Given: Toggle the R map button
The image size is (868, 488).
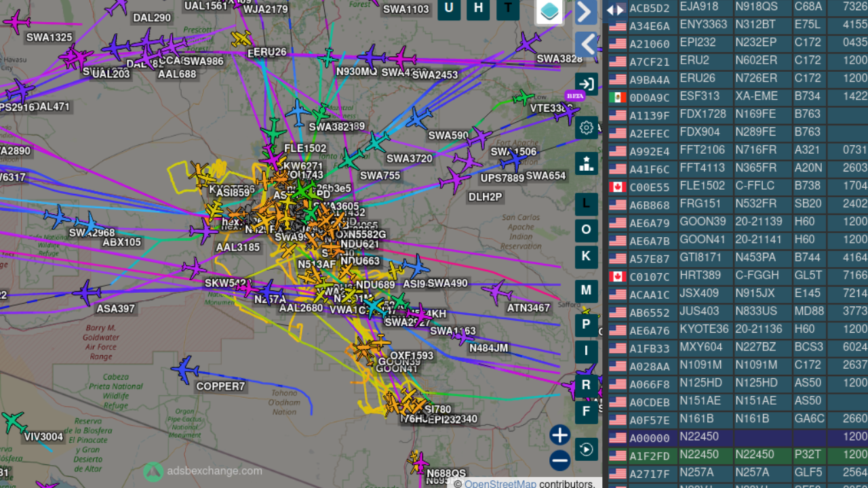Looking at the screenshot, I should (587, 386).
